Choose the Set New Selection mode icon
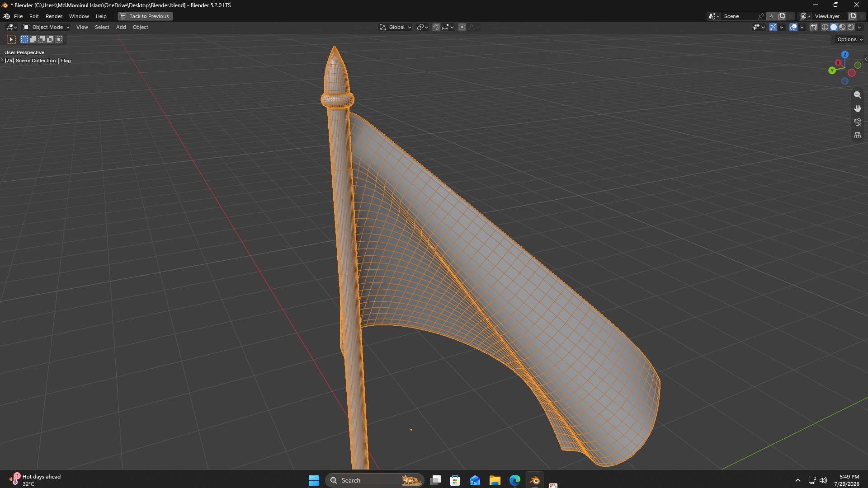 coord(24,39)
